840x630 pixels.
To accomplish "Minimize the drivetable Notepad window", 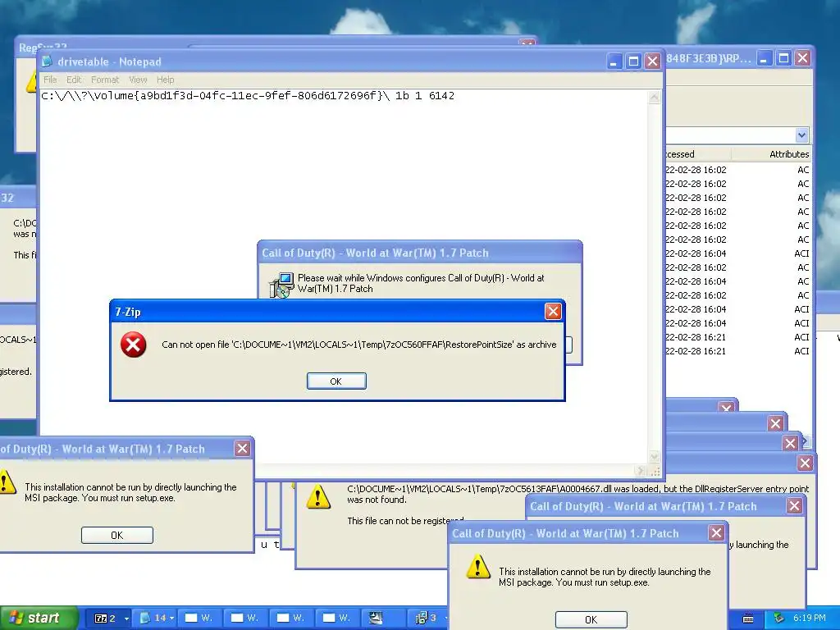I will 614,61.
